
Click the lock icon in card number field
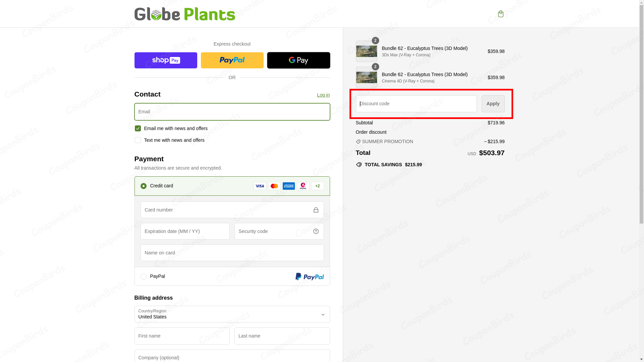coord(316,210)
